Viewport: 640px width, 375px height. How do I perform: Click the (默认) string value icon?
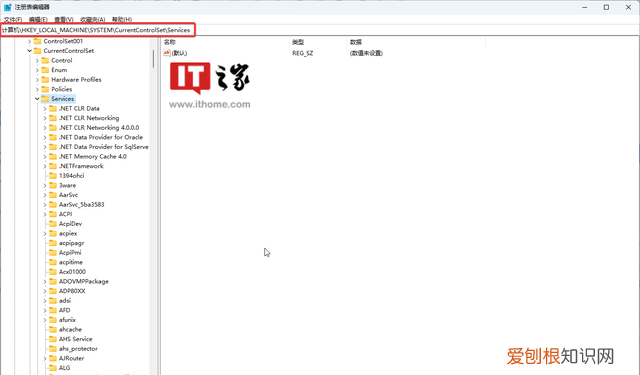coord(167,53)
